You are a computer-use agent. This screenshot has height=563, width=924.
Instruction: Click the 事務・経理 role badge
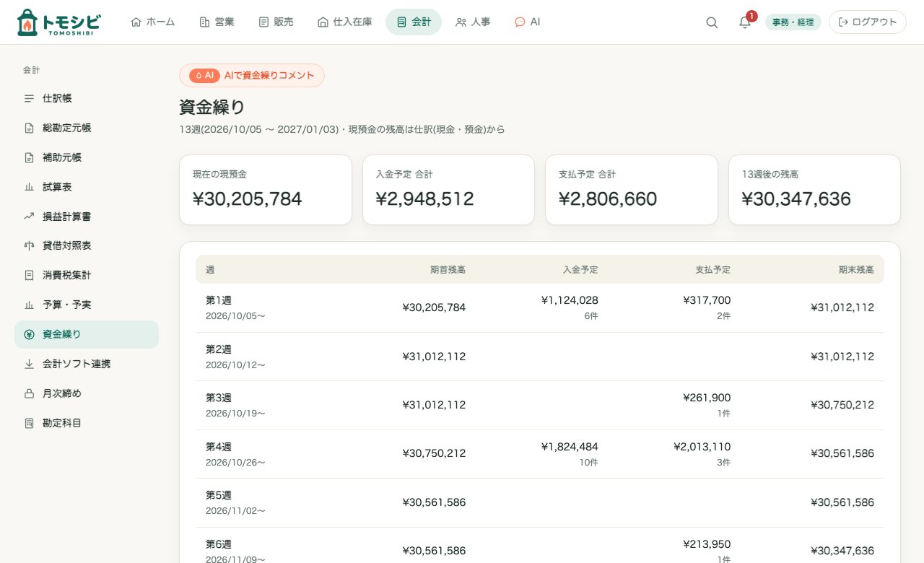coord(793,22)
